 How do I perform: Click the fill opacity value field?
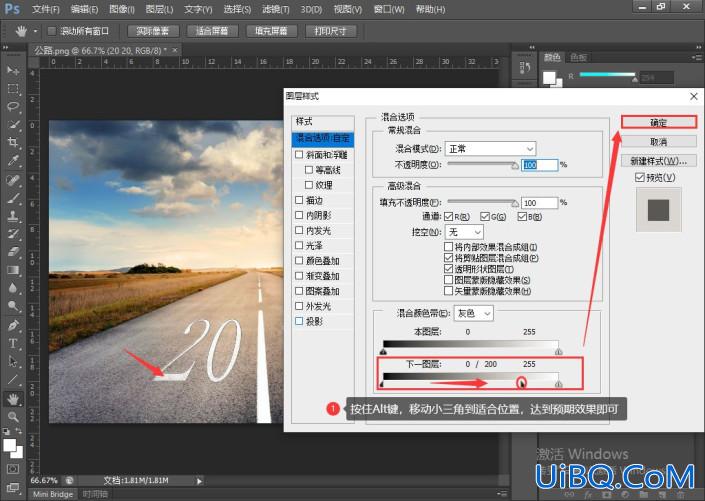(540, 203)
